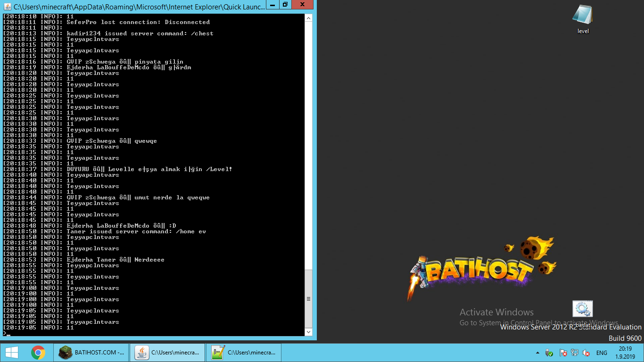Click the console command input prompt line
The image size is (644, 362).
click(x=153, y=333)
